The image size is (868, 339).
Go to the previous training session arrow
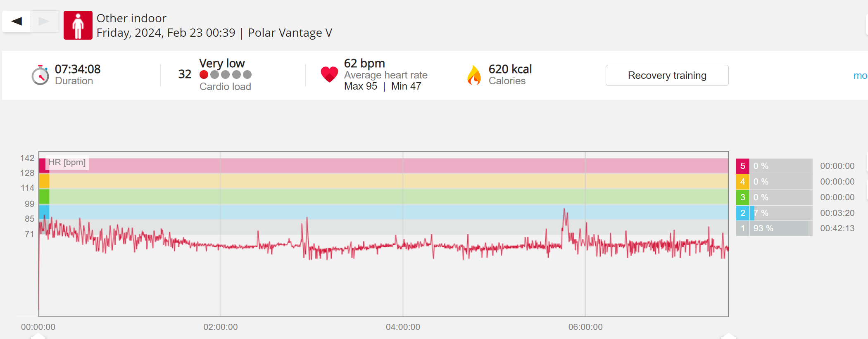tap(17, 21)
